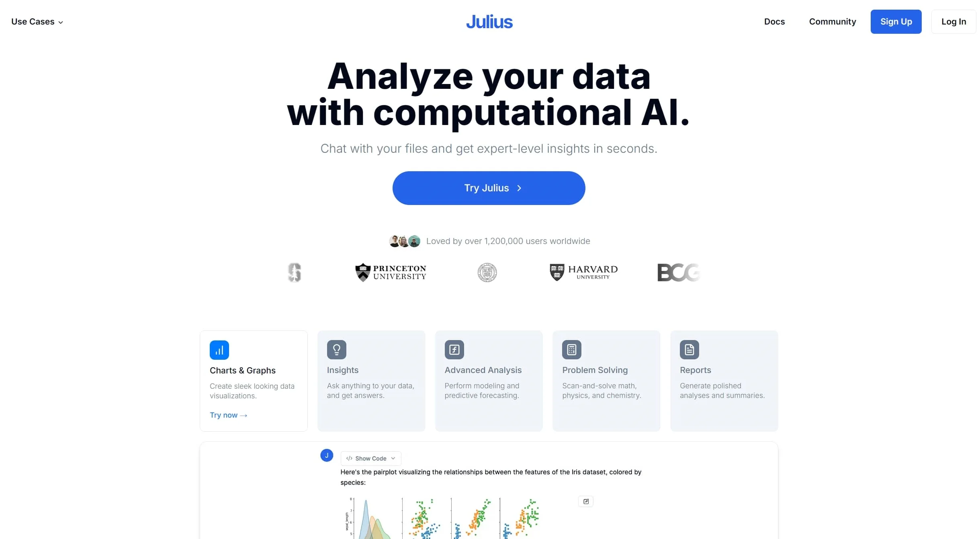Click the Try now link in Charts card

coord(228,415)
